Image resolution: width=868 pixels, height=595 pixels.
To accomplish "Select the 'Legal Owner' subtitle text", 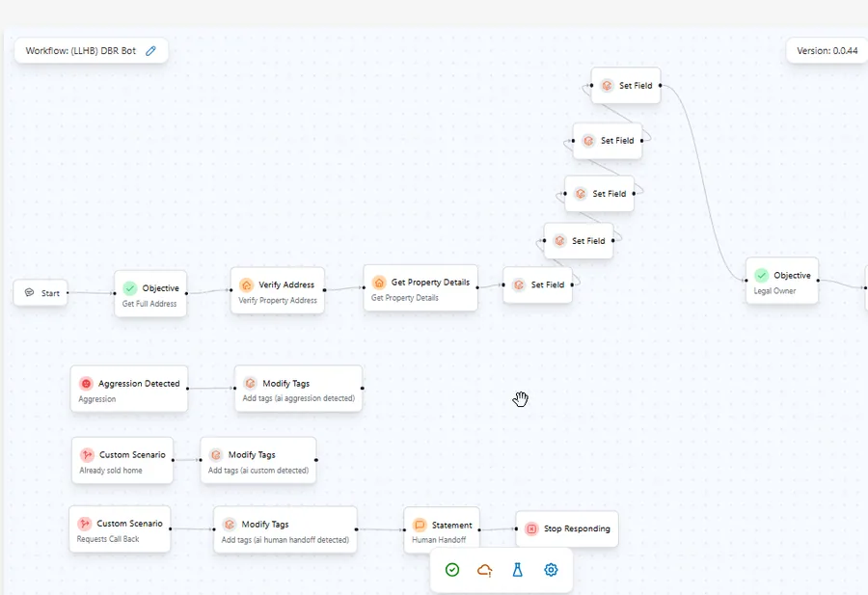I will (774, 291).
